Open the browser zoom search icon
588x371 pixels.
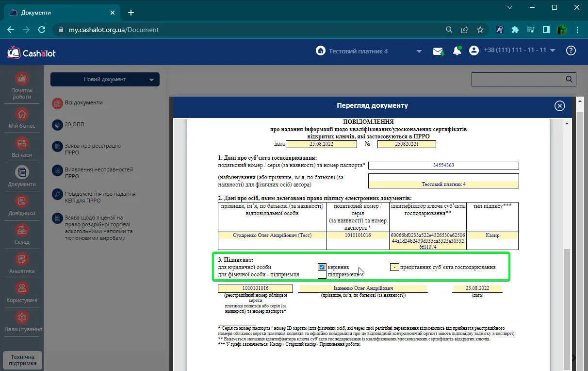[449, 30]
